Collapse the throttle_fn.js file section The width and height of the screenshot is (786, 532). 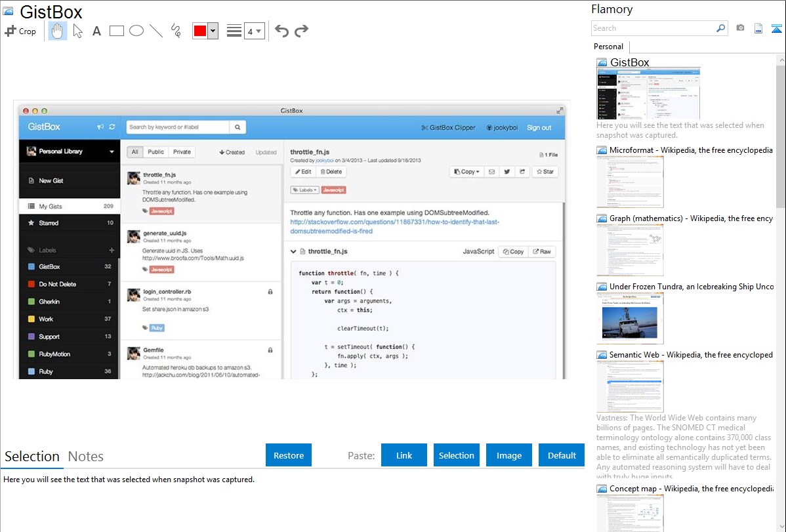point(293,252)
